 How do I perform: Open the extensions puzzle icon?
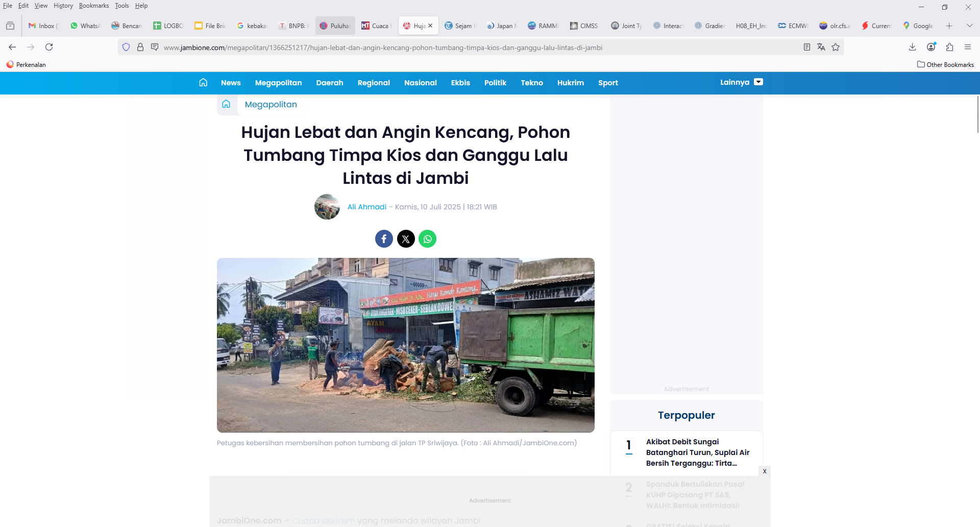click(950, 47)
